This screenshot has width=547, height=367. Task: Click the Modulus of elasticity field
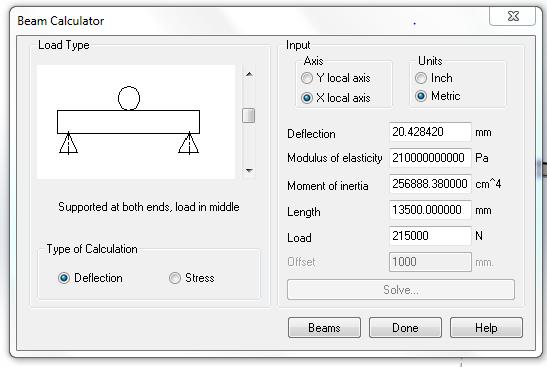pyautogui.click(x=430, y=158)
